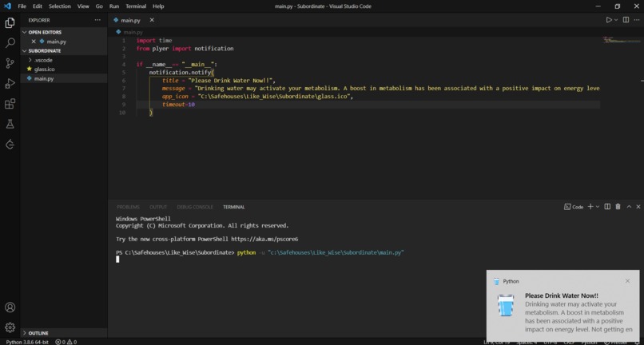This screenshot has height=345, width=644.
Task: Open the Testing flask icon view
Action: point(10,124)
